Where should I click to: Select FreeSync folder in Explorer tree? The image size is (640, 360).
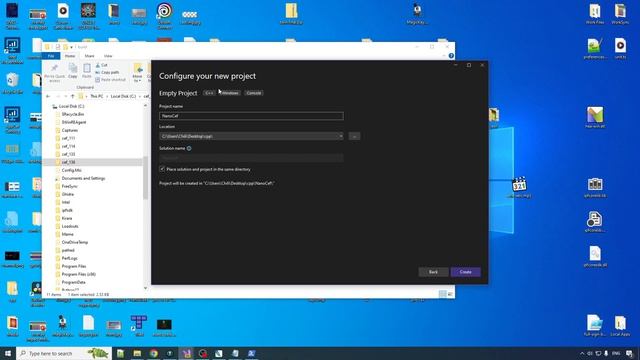(x=69, y=186)
